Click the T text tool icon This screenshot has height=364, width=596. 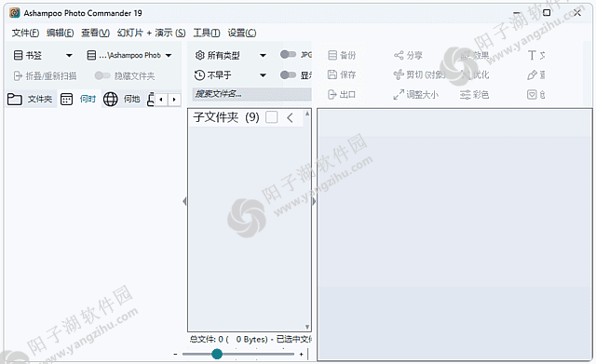coord(532,56)
